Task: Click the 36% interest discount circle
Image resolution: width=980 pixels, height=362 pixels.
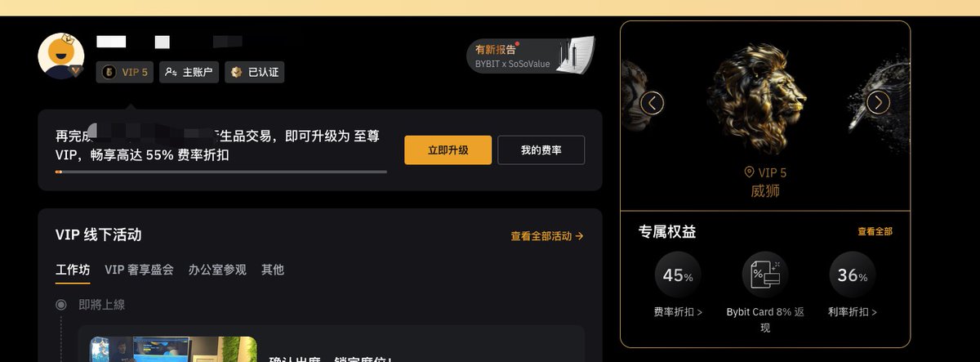Action: pyautogui.click(x=853, y=275)
